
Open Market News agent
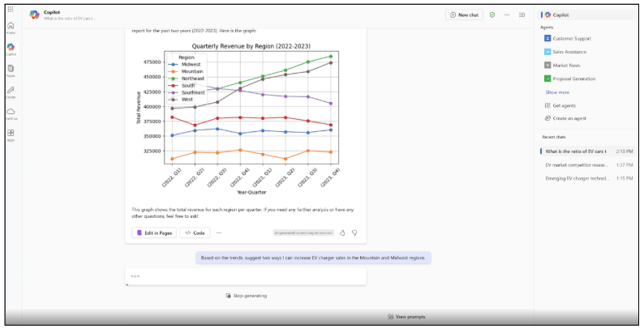pyautogui.click(x=562, y=65)
